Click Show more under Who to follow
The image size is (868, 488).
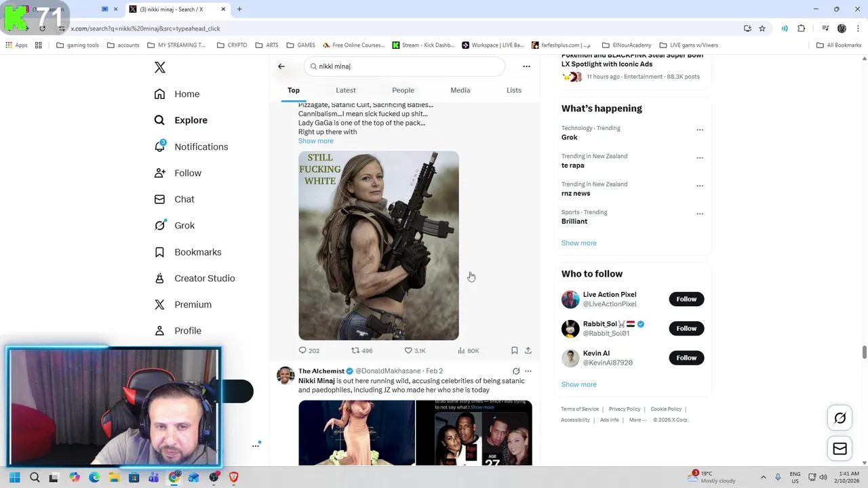[579, 384]
